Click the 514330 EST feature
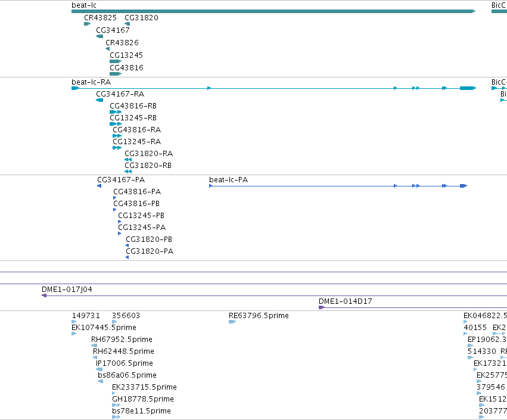The width and height of the screenshot is (507, 420). tap(471, 357)
